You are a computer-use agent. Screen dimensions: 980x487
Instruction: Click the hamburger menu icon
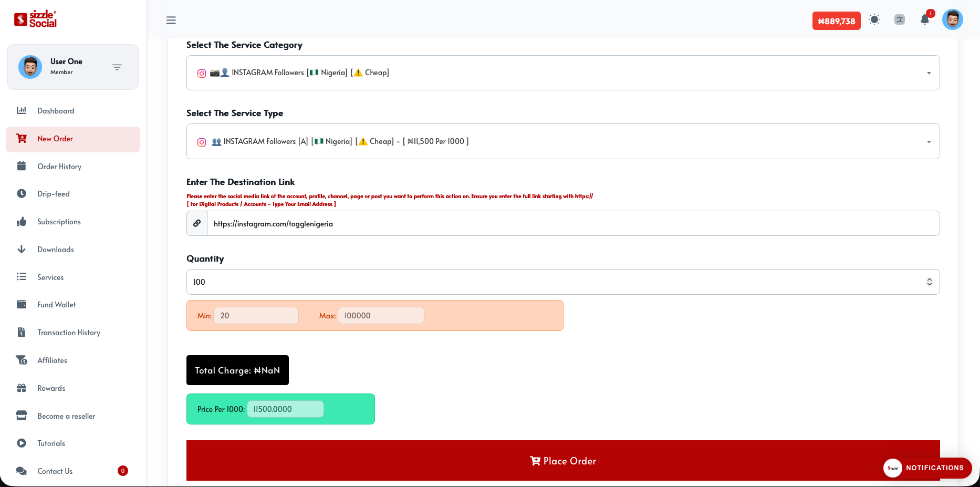click(x=171, y=20)
